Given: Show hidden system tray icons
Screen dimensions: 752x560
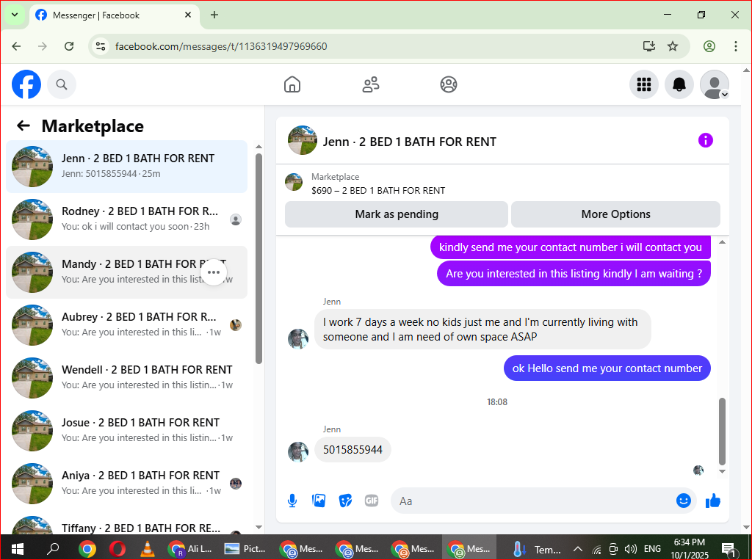Looking at the screenshot, I should [x=578, y=549].
